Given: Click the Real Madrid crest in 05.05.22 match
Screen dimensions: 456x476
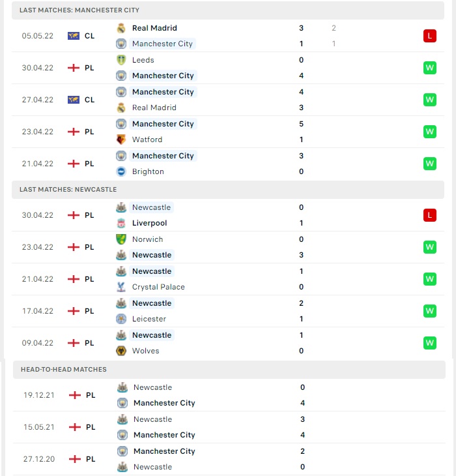Looking at the screenshot, I should 121,28.
